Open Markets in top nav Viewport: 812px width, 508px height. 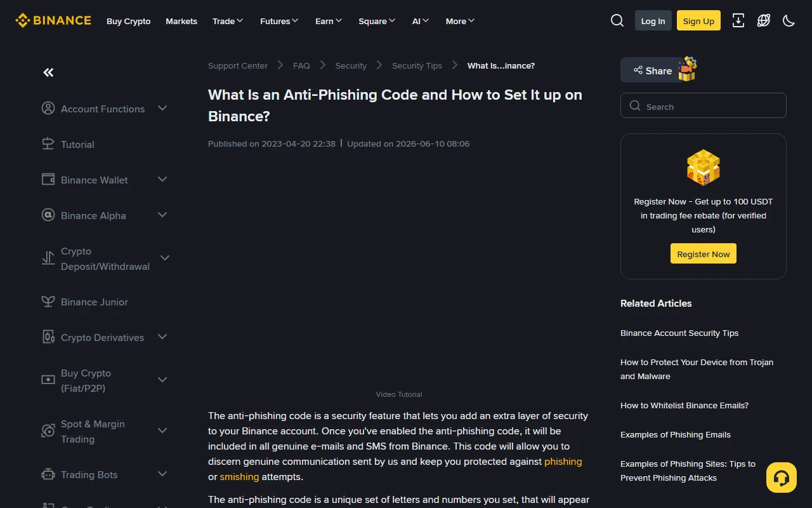pyautogui.click(x=181, y=21)
